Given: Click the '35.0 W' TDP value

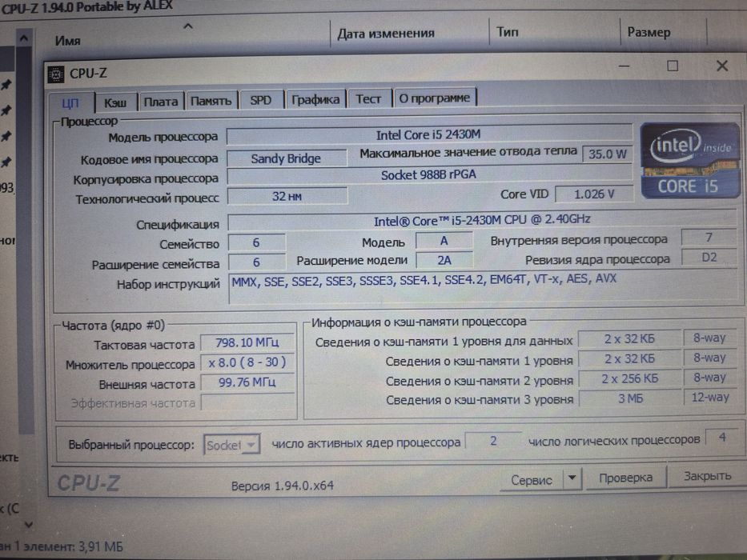Looking at the screenshot, I should 608,154.
